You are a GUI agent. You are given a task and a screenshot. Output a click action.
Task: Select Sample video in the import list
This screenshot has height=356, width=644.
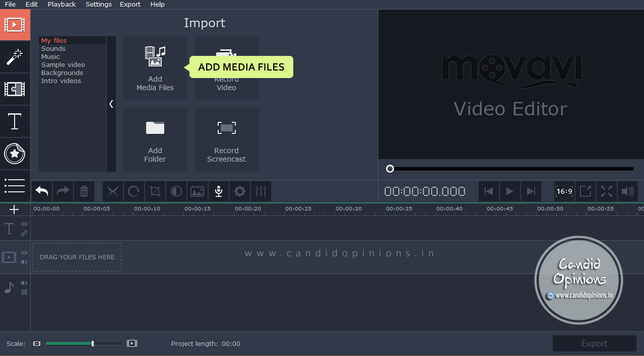pyautogui.click(x=63, y=64)
